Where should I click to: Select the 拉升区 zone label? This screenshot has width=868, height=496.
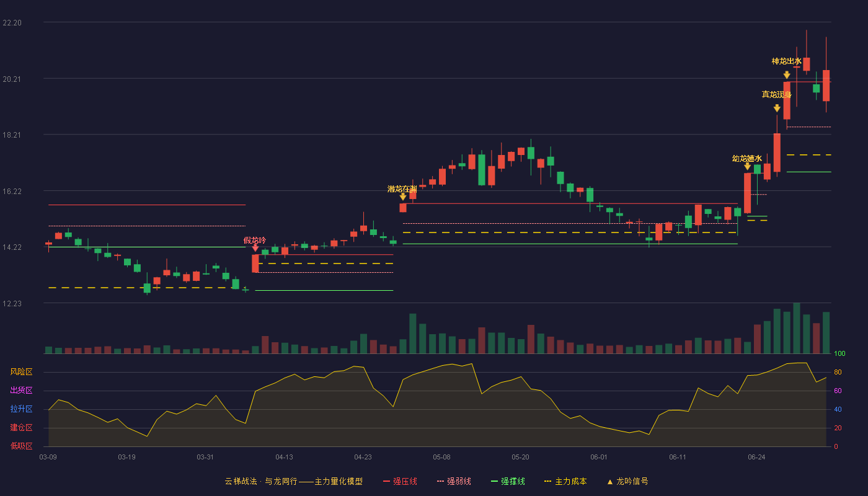pos(21,409)
